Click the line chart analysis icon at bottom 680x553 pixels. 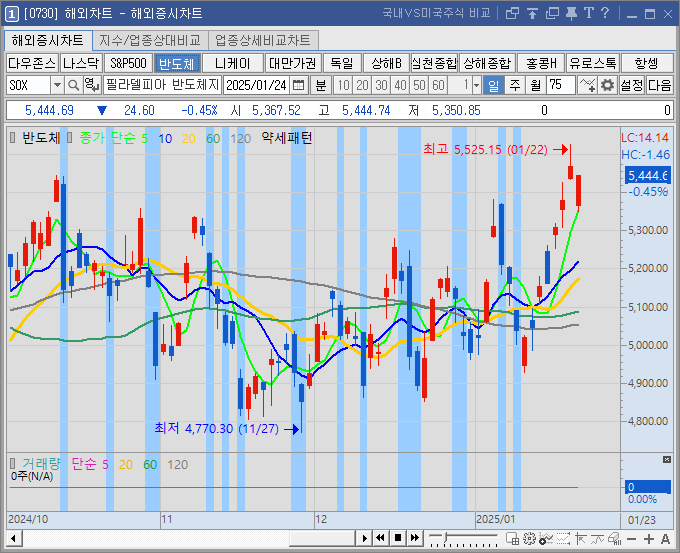(x=597, y=539)
